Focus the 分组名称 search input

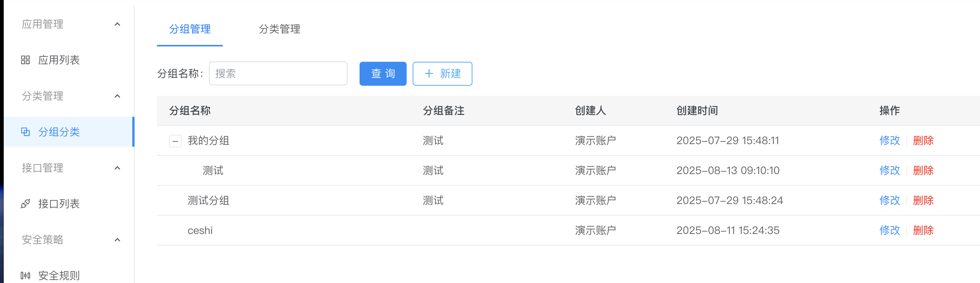(278, 73)
